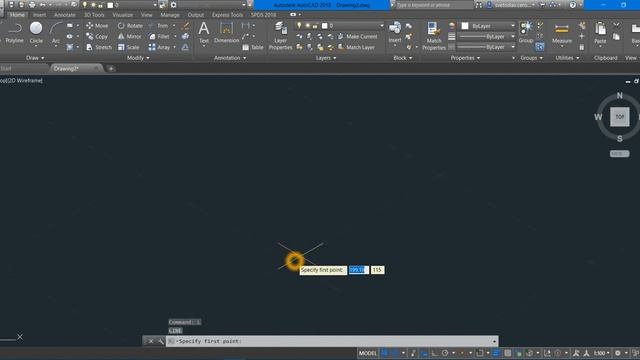Click the object color ByLayer swatch

[x=465, y=26]
